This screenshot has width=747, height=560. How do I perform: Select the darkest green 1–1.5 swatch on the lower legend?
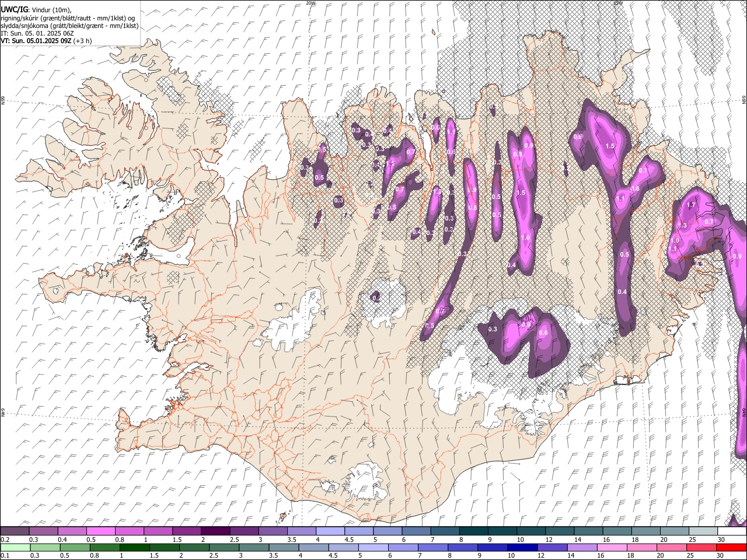click(x=134, y=547)
